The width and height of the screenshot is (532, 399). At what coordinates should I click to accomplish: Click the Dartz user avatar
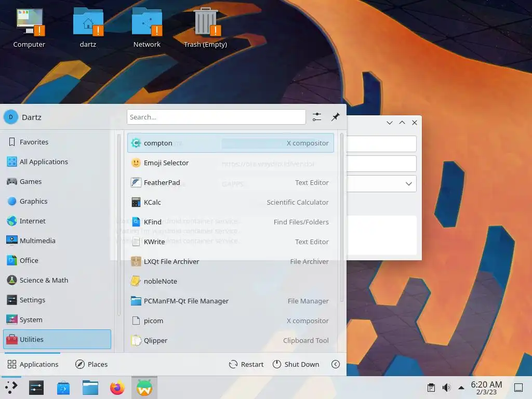pyautogui.click(x=11, y=117)
